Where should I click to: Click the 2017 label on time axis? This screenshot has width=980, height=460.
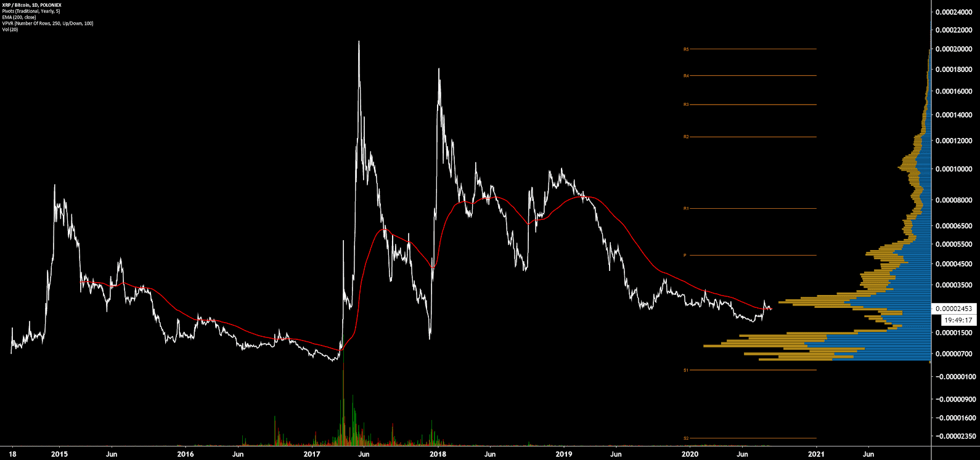(x=312, y=454)
